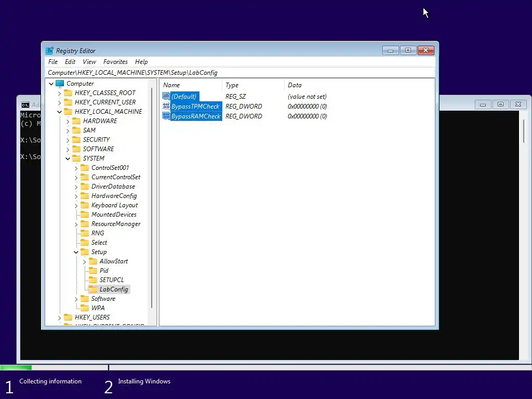Viewport: 532px width, 399px height.
Task: Select the HKEY_USERS key label
Action: click(x=92, y=317)
